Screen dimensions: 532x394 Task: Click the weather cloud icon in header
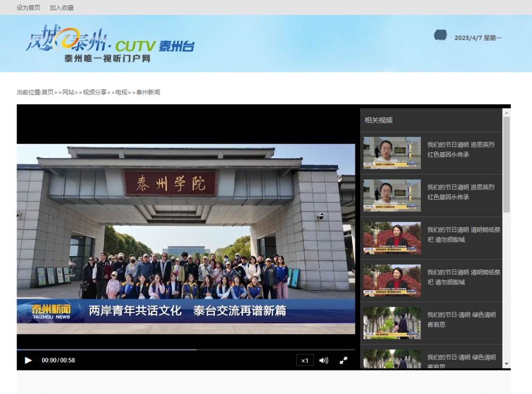[x=440, y=36]
